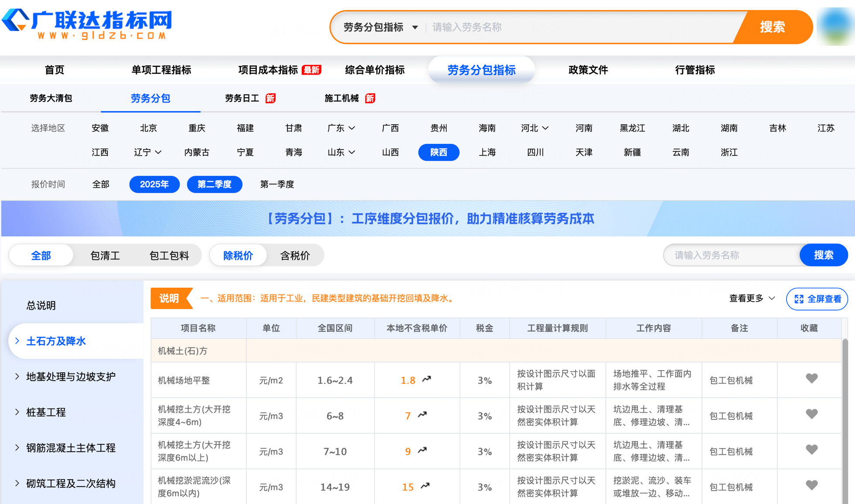Click heart icon for 机械挖淤泥流沙 row
The height and width of the screenshot is (504, 855).
coord(811,485)
